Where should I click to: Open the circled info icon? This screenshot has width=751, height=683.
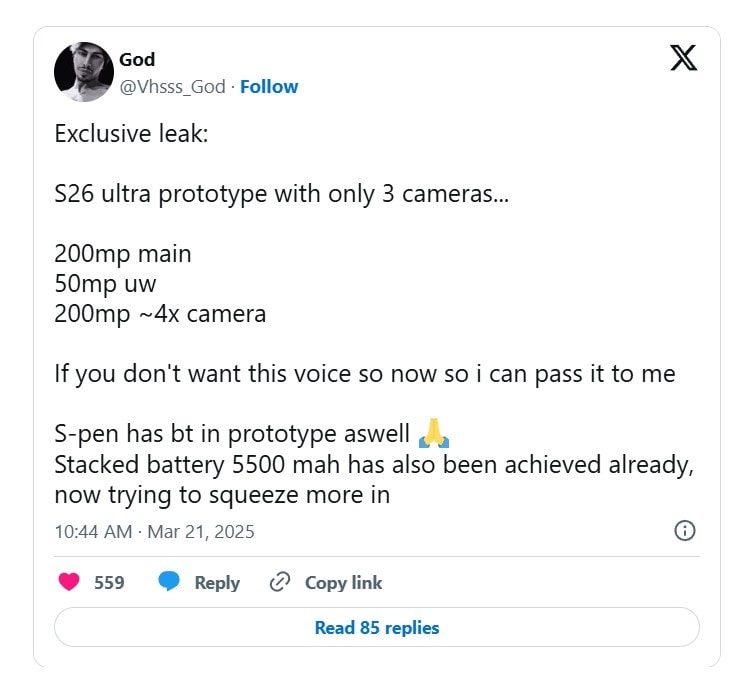point(685,531)
